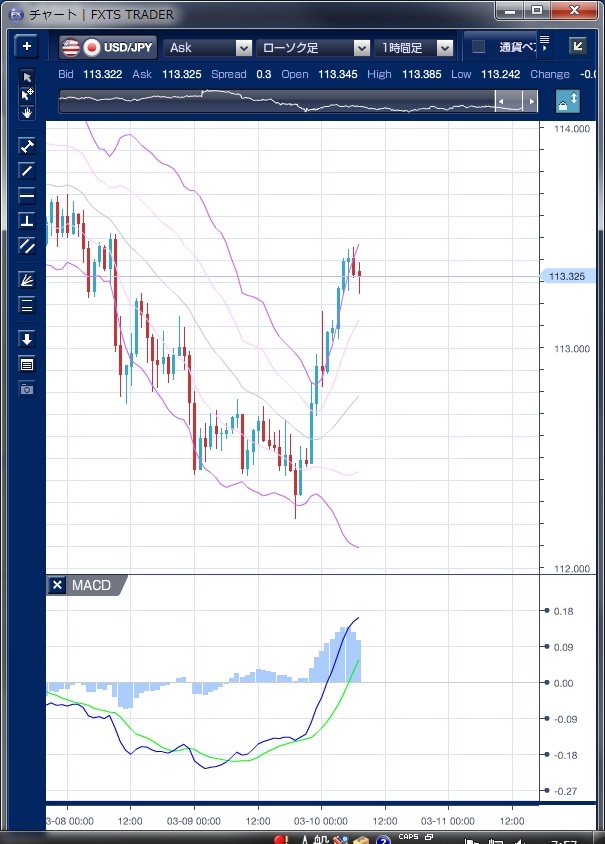
Task: Open the 1時間足 timeframe dropdown
Action: coord(414,47)
